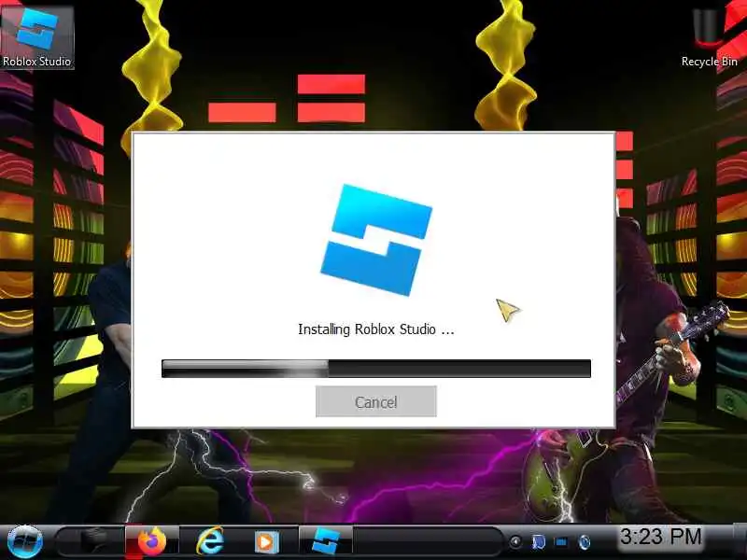Image resolution: width=747 pixels, height=560 pixels.
Task: Launch Internet Explorer from the taskbar
Action: 210,541
